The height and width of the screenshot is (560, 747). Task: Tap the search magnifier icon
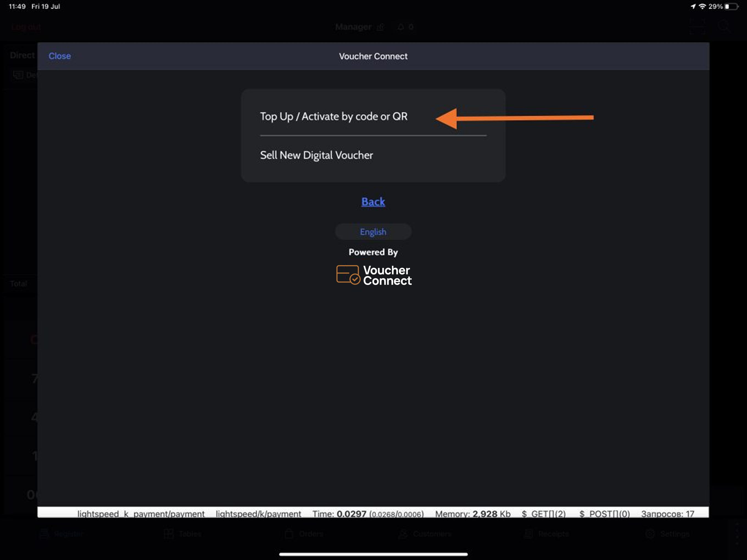(724, 26)
